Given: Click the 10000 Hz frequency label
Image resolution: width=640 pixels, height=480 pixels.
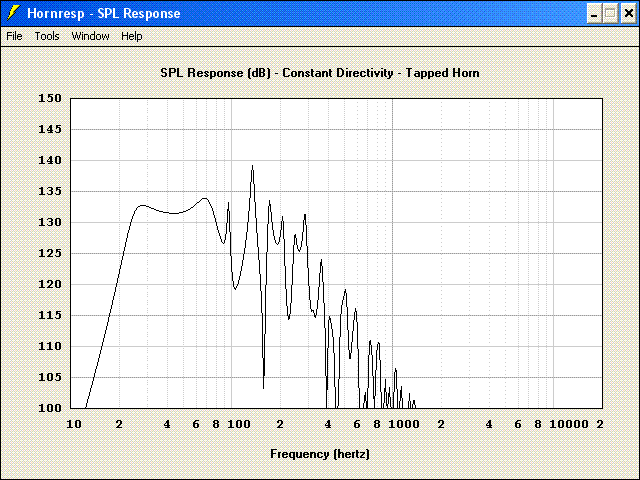Looking at the screenshot, I should (569, 424).
